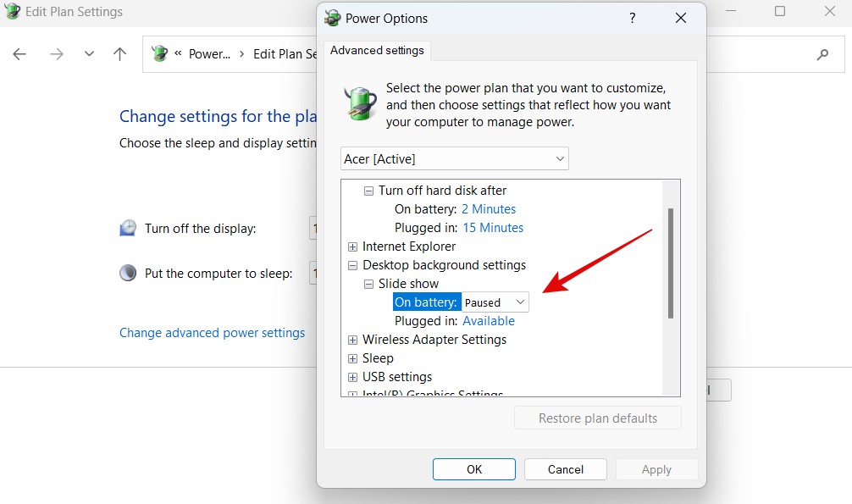The height and width of the screenshot is (504, 852).
Task: Open the On battery Paused dropdown
Action: (495, 302)
